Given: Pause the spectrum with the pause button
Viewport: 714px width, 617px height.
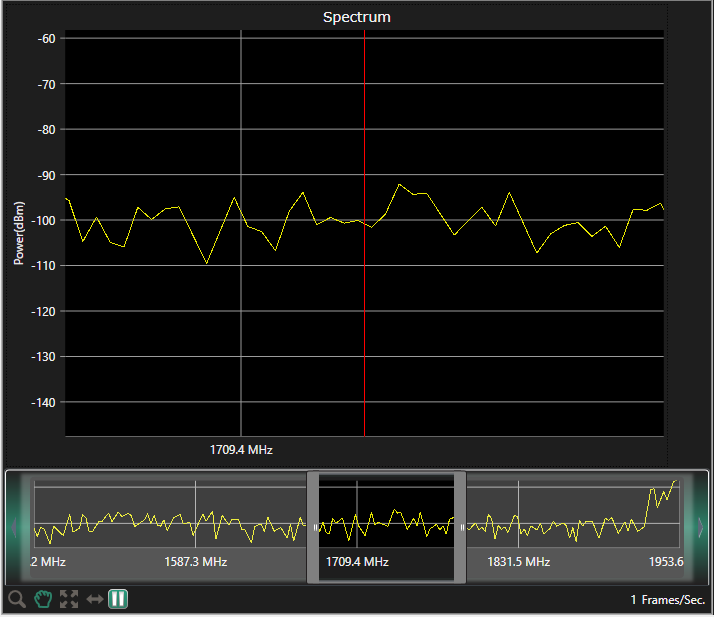Looking at the screenshot, I should click(118, 600).
